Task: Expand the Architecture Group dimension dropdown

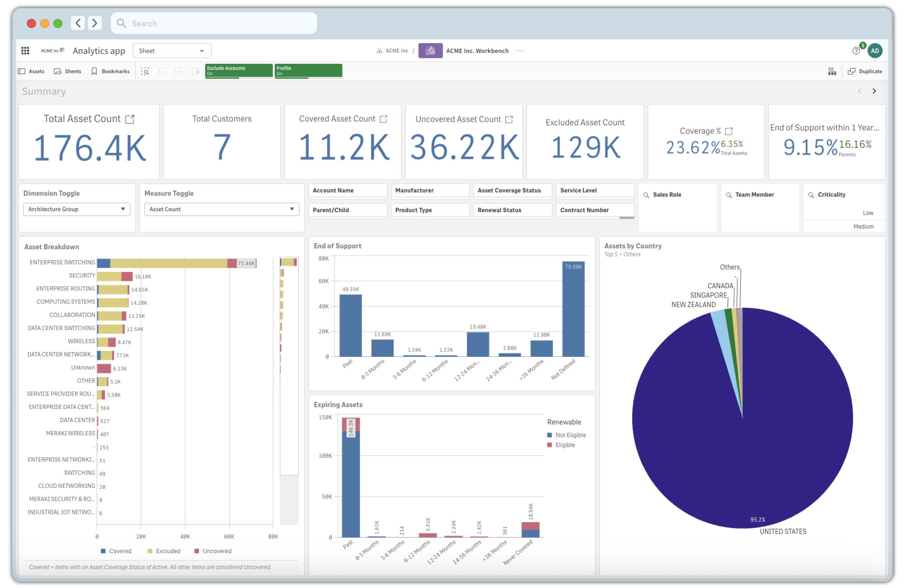Action: [x=76, y=209]
